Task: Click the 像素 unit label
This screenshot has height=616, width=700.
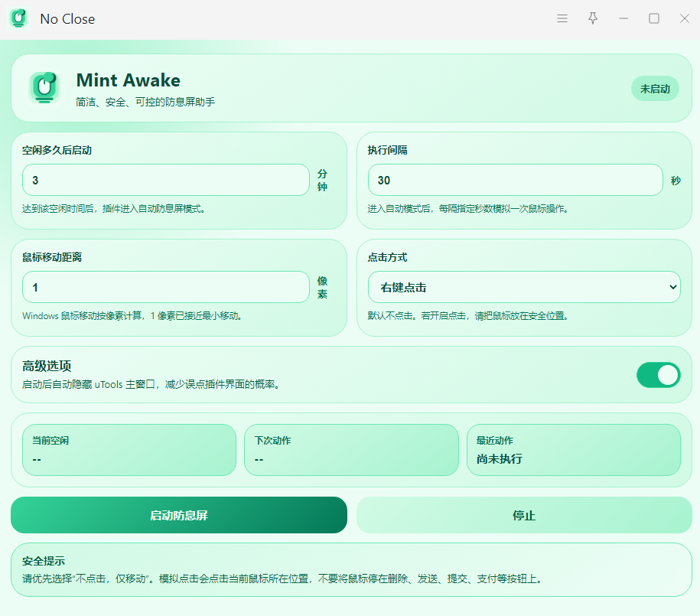Action: [322, 287]
